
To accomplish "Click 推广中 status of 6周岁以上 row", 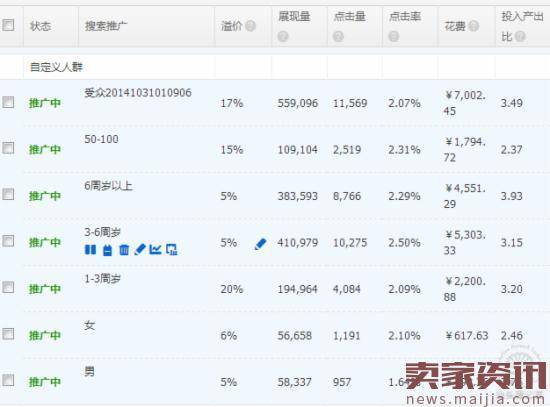I will (x=45, y=196).
